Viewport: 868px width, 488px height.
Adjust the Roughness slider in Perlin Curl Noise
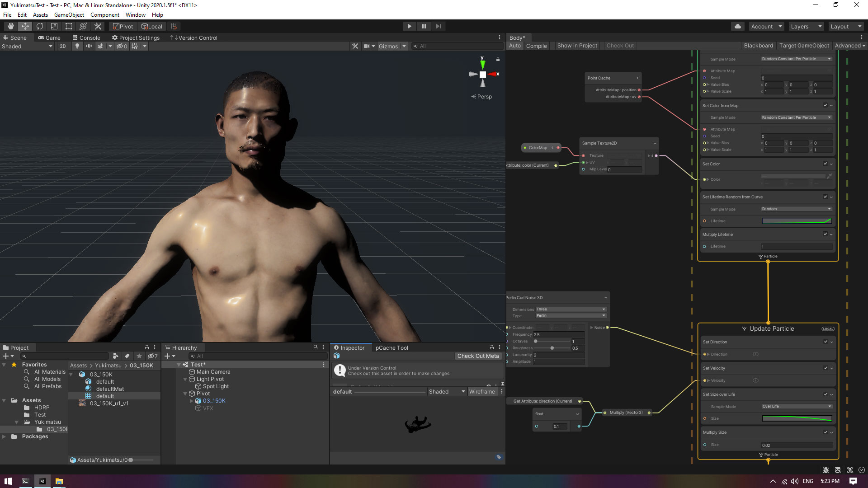(552, 348)
